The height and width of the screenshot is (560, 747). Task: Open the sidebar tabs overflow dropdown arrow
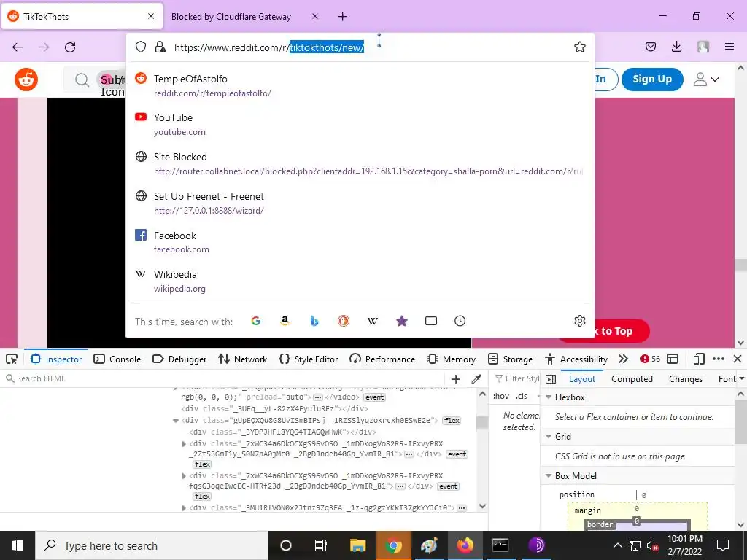pyautogui.click(x=741, y=379)
